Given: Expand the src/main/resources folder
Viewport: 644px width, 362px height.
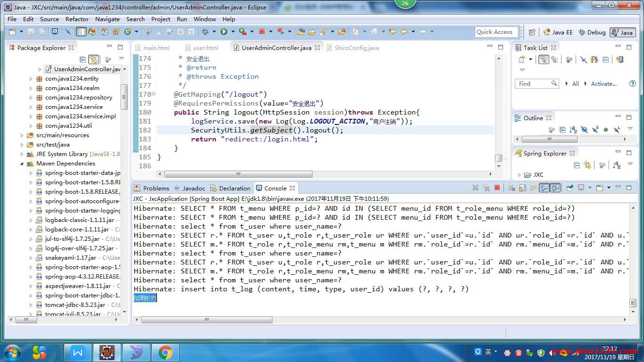Looking at the screenshot, I should coord(22,135).
